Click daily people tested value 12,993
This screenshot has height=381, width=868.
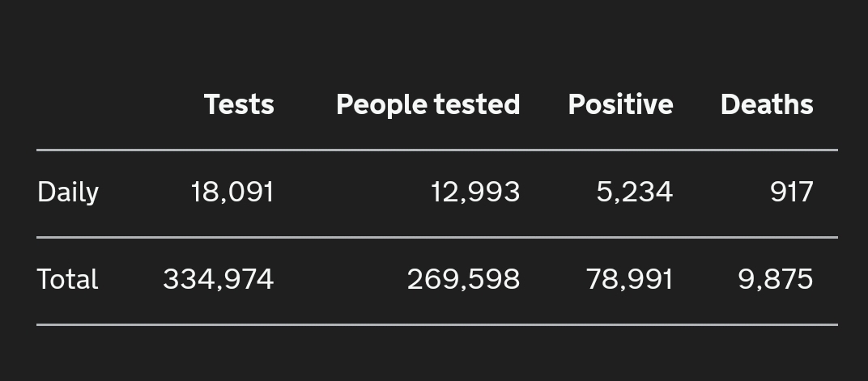pos(475,193)
